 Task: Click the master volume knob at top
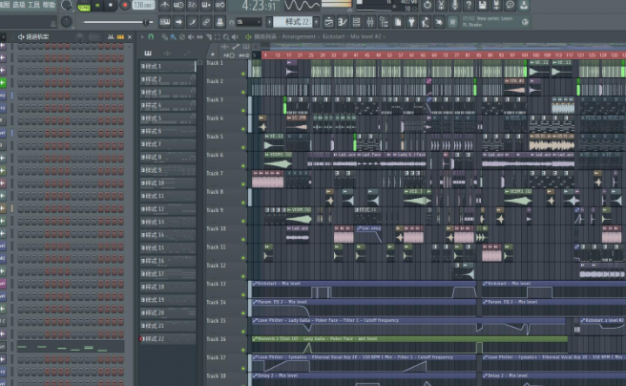66,5
